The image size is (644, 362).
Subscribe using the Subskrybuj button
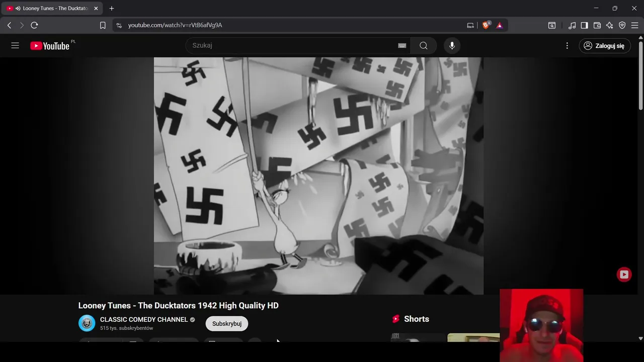[227, 323]
